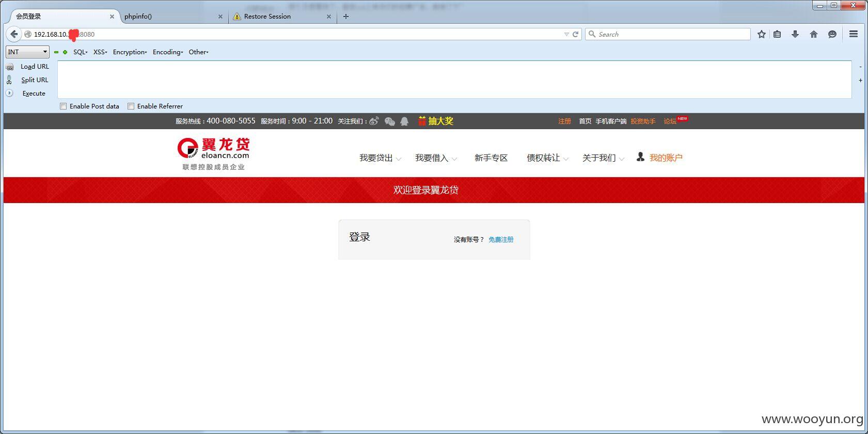Enlarge the HackBar text area with plus

(860, 81)
